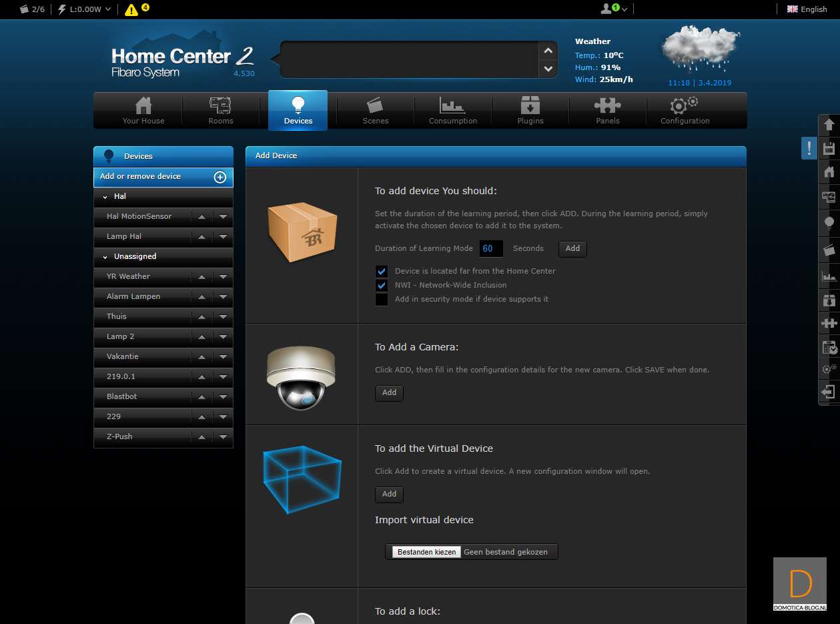This screenshot has height=624, width=840.
Task: Click the save disk icon in right sidebar
Action: (829, 149)
